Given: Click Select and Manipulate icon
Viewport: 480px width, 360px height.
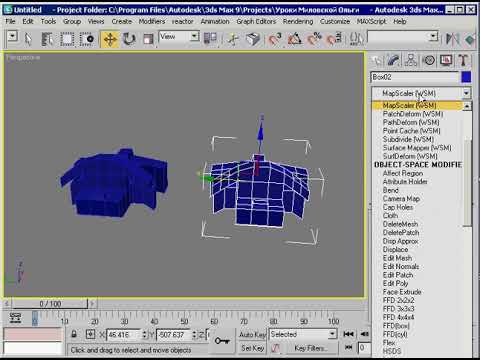Looking at the screenshot, I should [233, 39].
